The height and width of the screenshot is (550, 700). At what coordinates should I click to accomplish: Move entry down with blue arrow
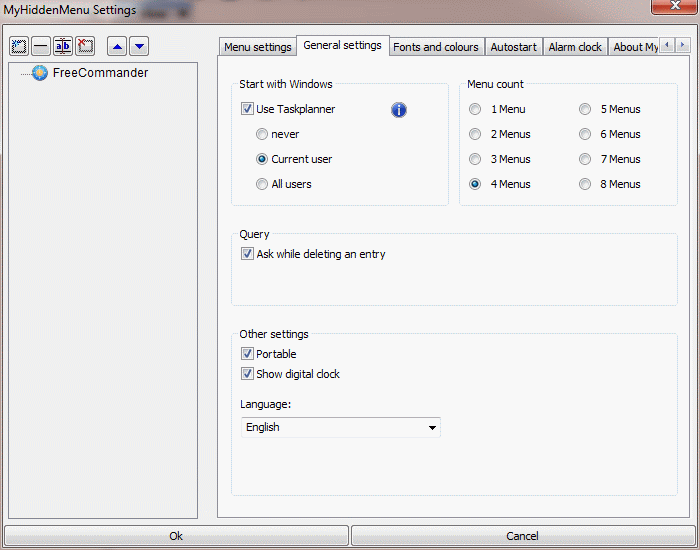pyautogui.click(x=139, y=46)
